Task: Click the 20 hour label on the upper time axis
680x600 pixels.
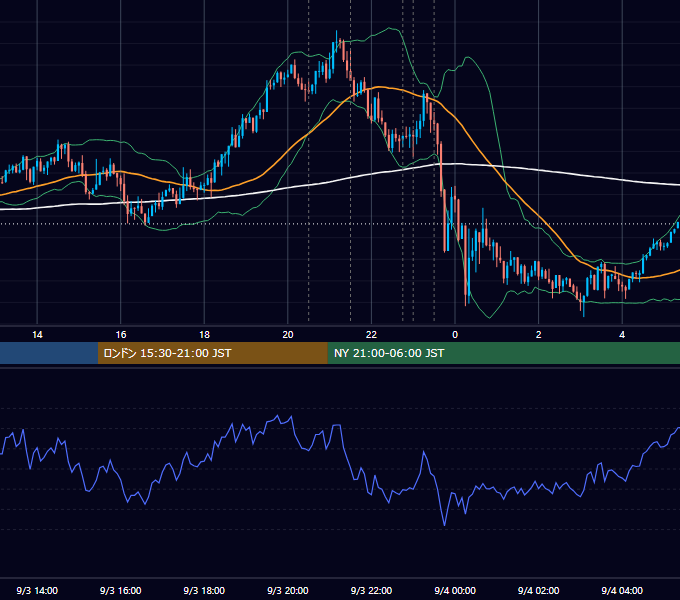Action: click(288, 335)
